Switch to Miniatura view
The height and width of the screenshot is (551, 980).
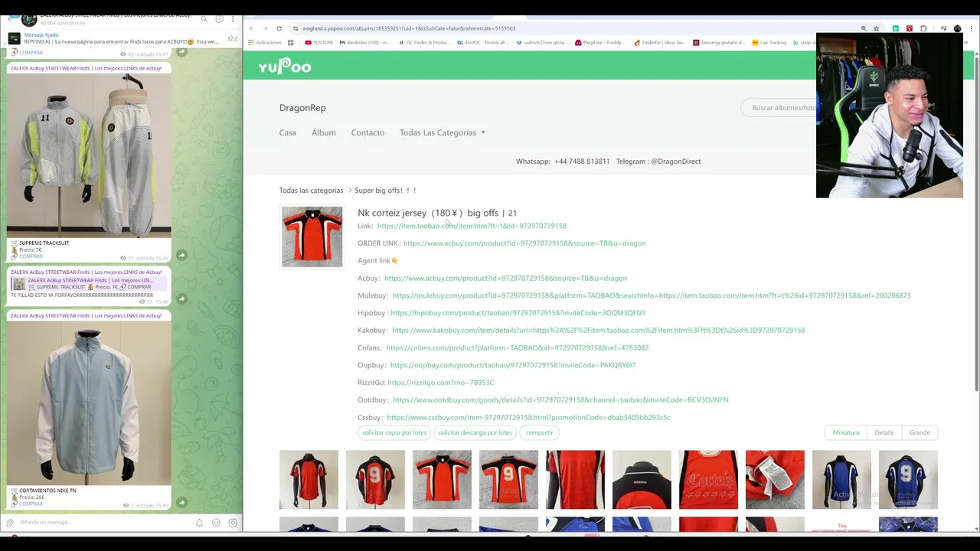846,432
